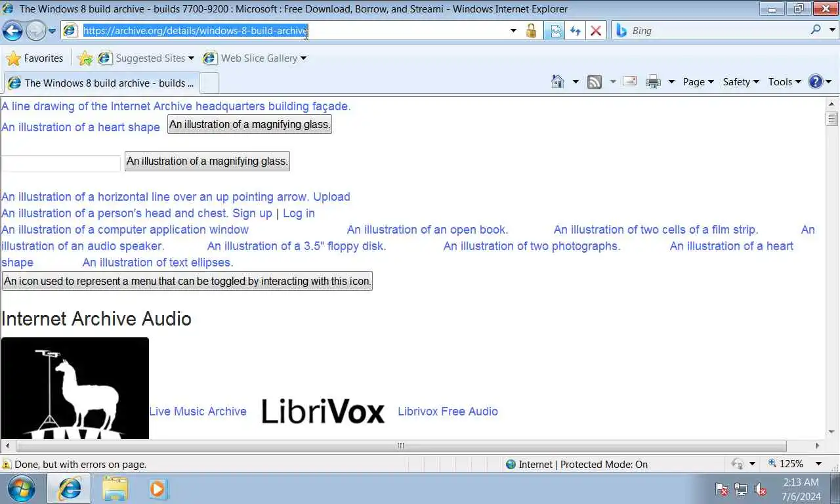The height and width of the screenshot is (504, 840).
Task: Open the recent pages dropdown arrow
Action: pyautogui.click(x=52, y=31)
